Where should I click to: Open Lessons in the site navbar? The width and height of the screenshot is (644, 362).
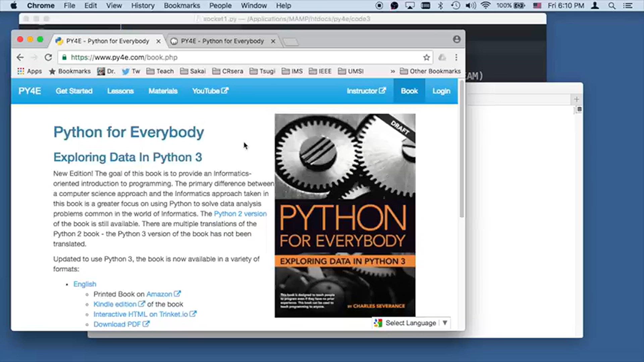click(120, 91)
